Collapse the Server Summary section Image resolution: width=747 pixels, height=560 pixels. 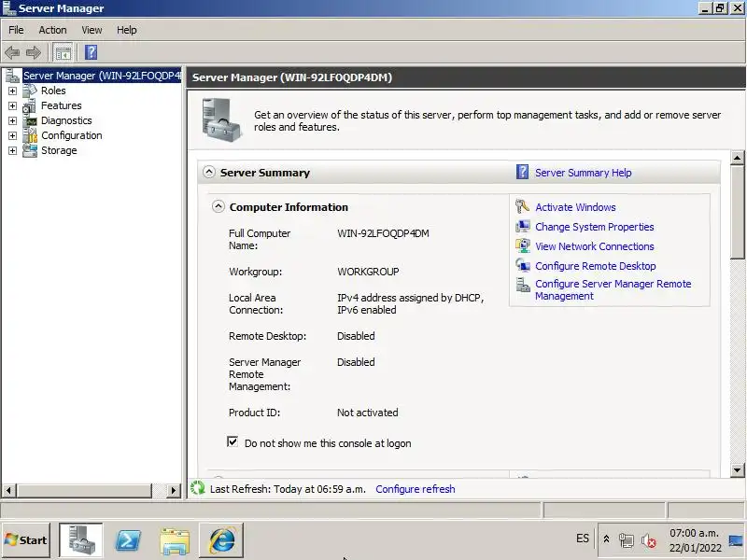click(208, 172)
